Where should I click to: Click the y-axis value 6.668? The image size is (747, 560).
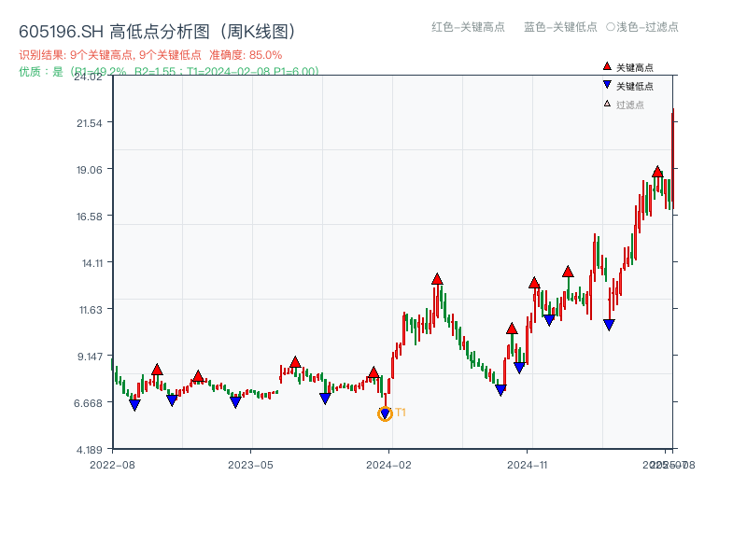88,403
